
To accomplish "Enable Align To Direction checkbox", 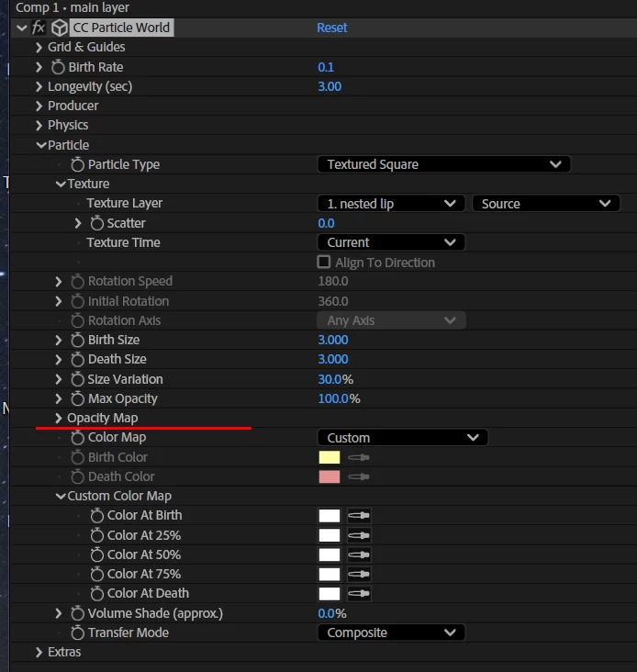I will point(324,262).
